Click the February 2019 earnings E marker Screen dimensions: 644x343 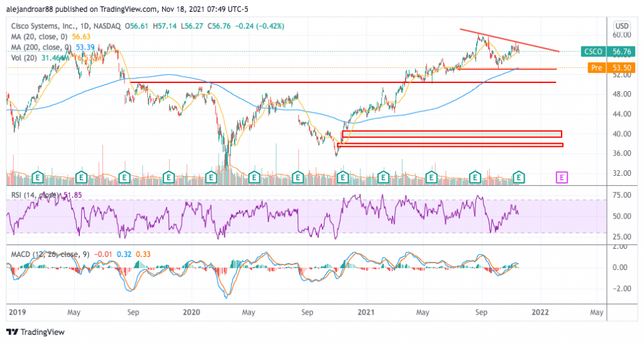coord(38,177)
